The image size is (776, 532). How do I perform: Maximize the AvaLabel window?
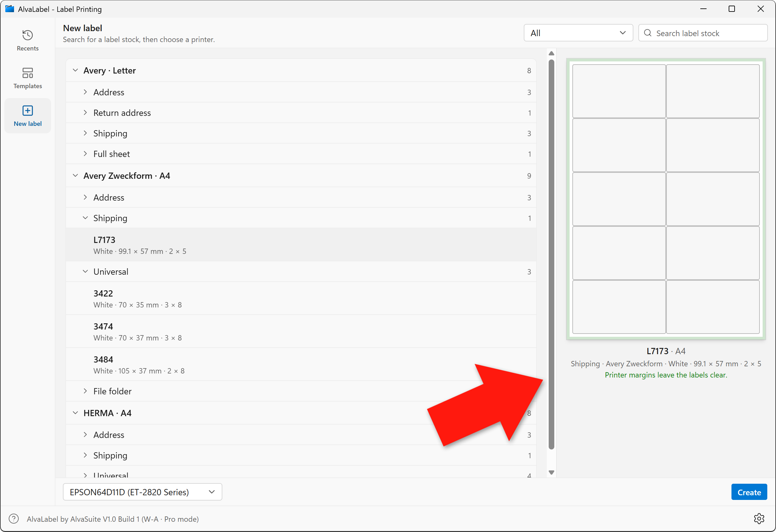pyautogui.click(x=731, y=9)
